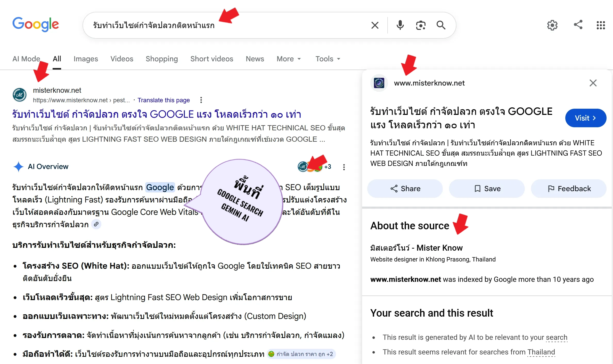Viewport: 613px width, 364px height.
Task: Click the Visit button
Action: 586,118
